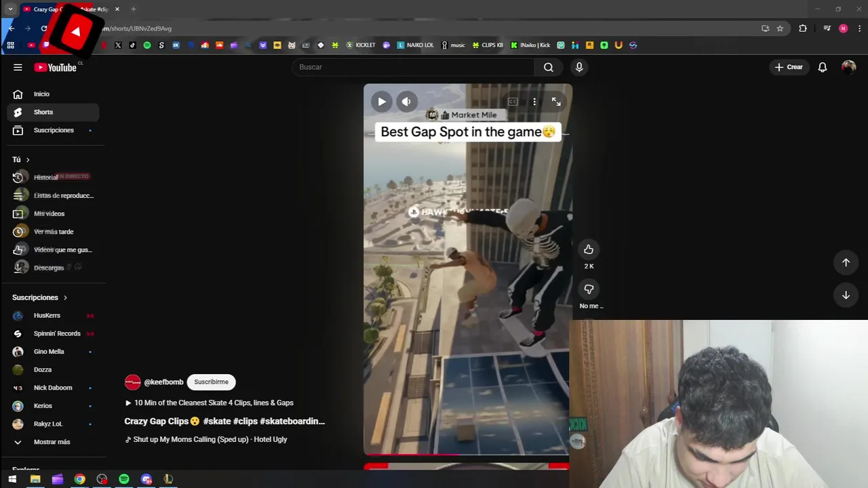
Task: Open Suscripciones in the sidebar
Action: 53,130
